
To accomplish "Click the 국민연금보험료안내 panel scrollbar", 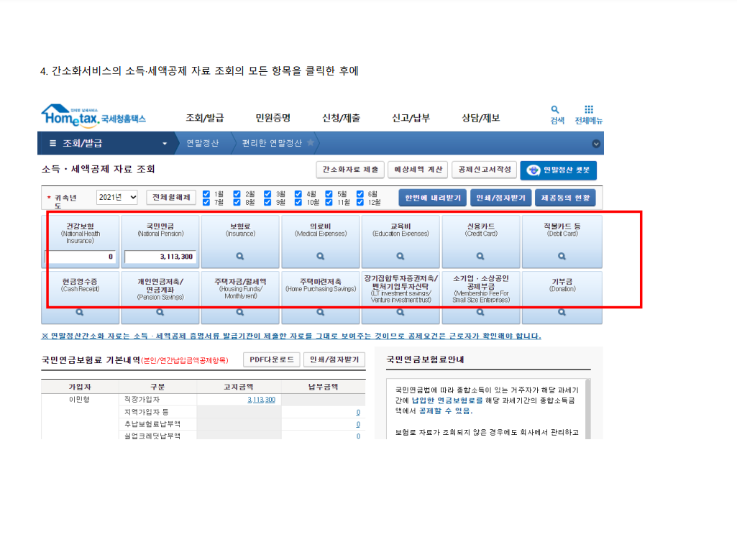I will click(587, 409).
